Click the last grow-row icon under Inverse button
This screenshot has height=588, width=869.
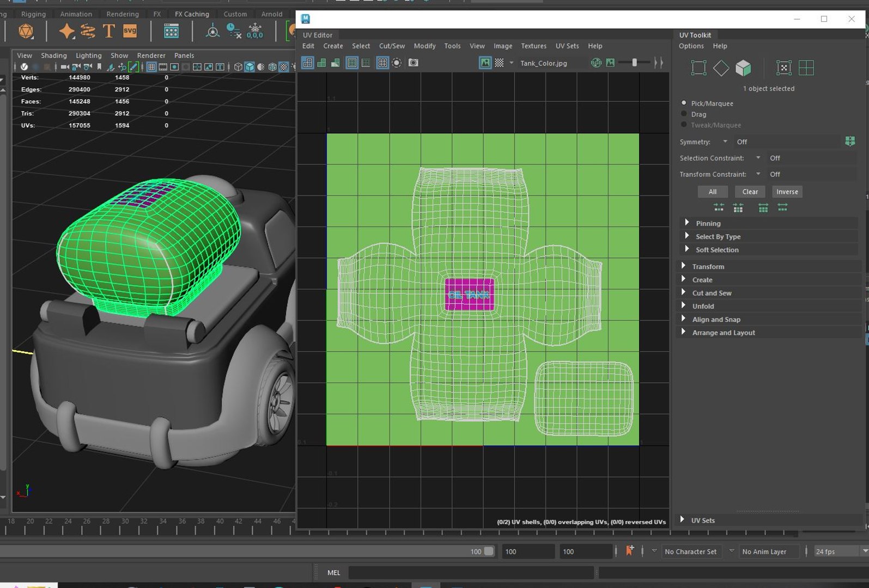[782, 207]
